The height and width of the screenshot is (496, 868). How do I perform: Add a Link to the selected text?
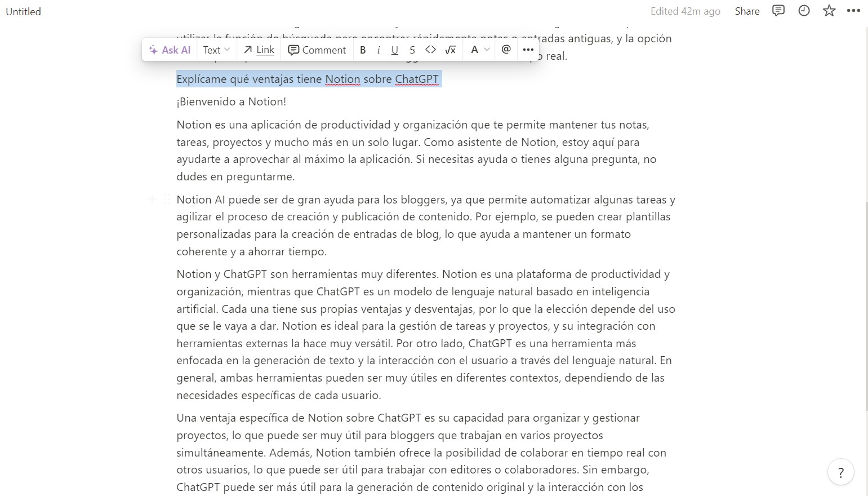pyautogui.click(x=259, y=50)
